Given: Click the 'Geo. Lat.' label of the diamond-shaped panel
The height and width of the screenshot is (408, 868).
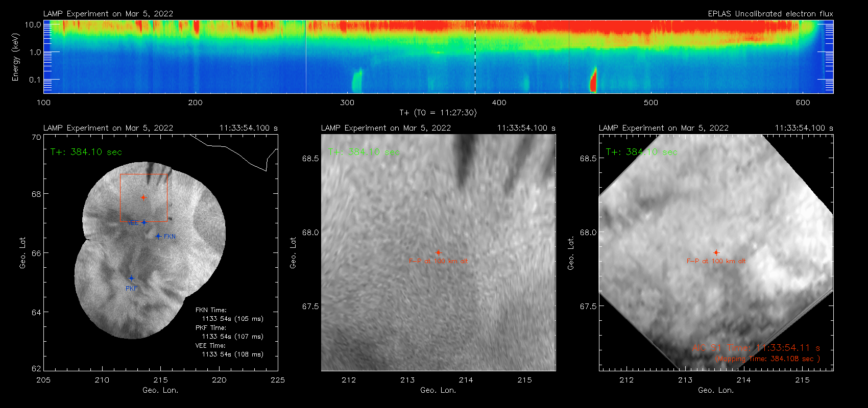Looking at the screenshot, I should tap(571, 253).
